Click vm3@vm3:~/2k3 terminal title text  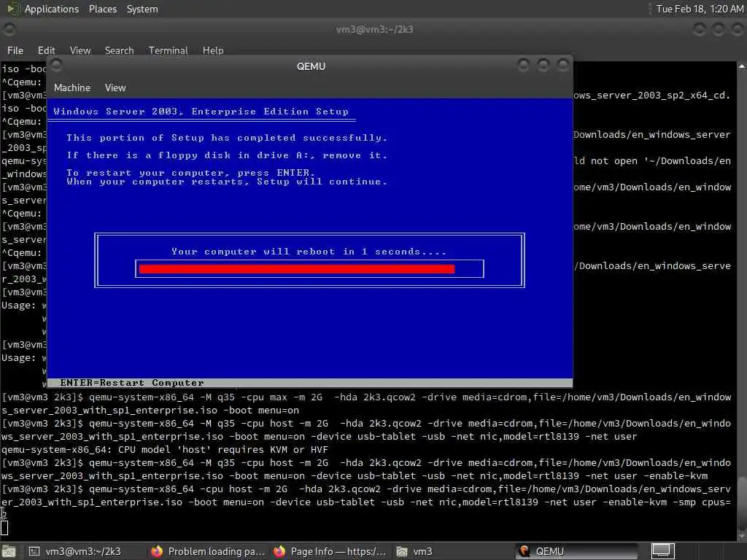pos(374,29)
